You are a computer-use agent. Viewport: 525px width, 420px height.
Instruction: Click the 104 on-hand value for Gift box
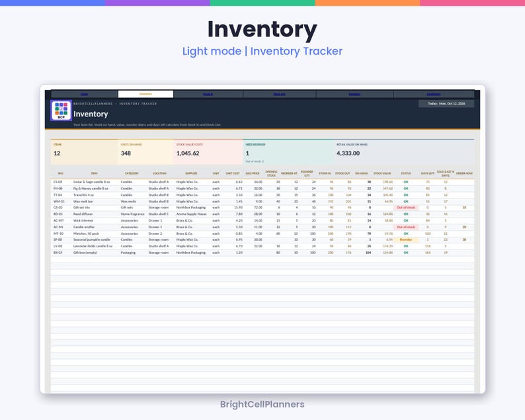tap(368, 253)
